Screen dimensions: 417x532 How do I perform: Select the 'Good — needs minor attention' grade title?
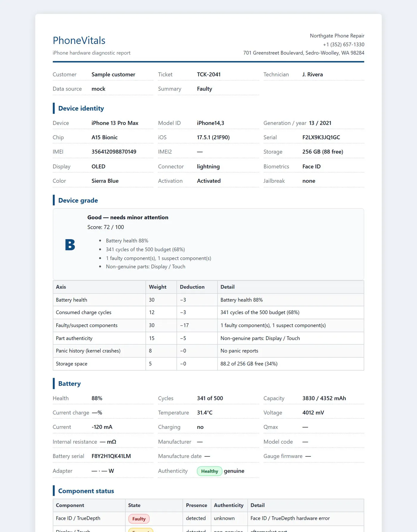click(x=128, y=217)
